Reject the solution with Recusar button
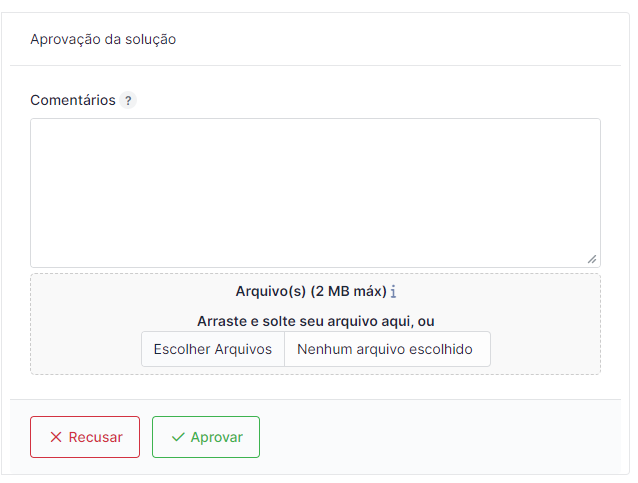The width and height of the screenshot is (638, 483). tap(85, 437)
